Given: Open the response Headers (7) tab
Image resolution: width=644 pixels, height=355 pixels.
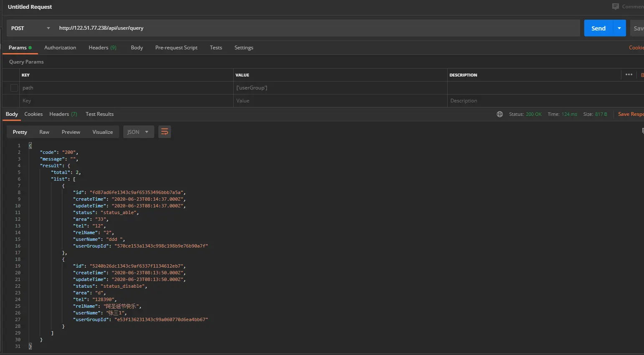Looking at the screenshot, I should point(63,114).
